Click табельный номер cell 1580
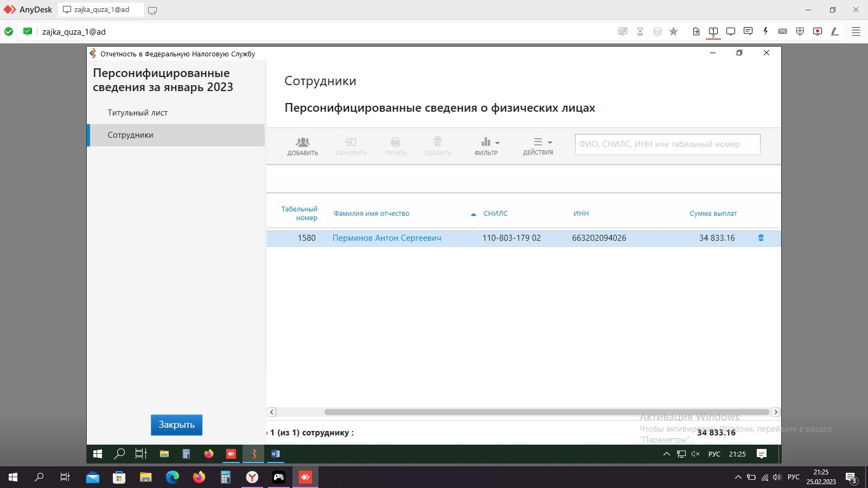The width and height of the screenshot is (868, 488). [x=307, y=238]
